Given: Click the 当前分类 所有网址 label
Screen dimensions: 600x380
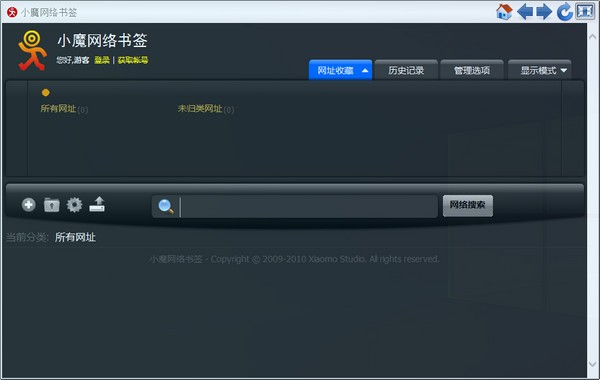Looking at the screenshot, I should pos(51,237).
